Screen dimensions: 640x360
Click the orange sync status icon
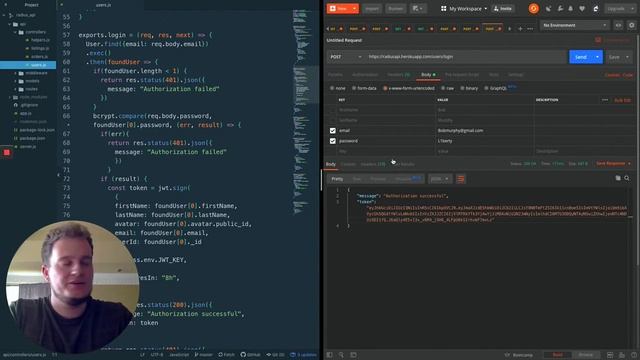[x=533, y=9]
